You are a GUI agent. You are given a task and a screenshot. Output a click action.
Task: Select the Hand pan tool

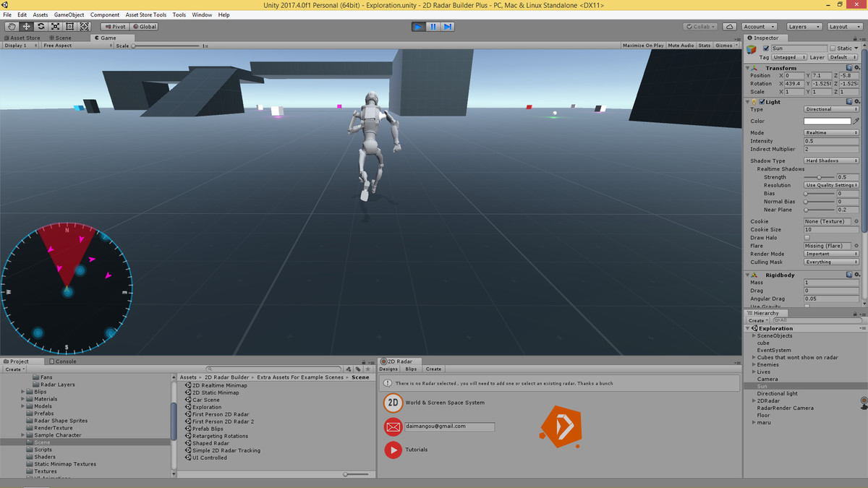pyautogui.click(x=11, y=26)
